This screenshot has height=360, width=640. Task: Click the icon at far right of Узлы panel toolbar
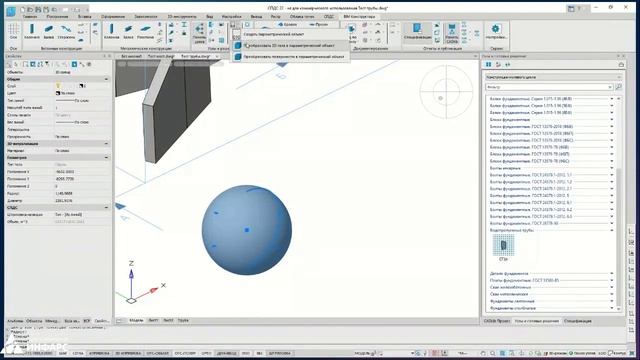621,64
